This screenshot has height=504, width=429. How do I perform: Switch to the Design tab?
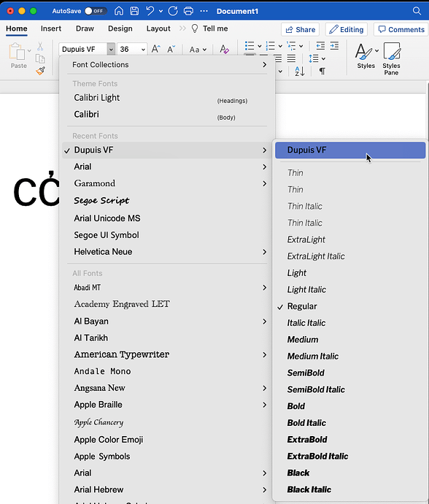click(120, 28)
